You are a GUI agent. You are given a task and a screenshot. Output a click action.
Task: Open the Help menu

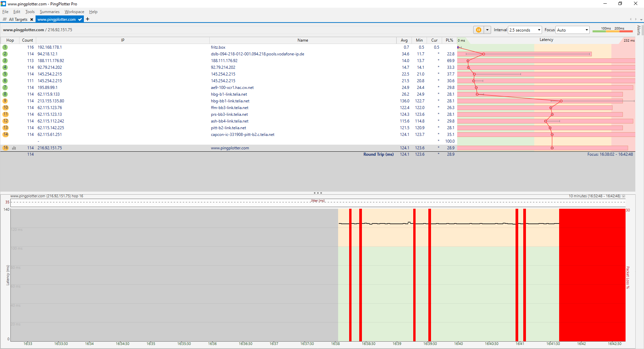[x=93, y=12]
